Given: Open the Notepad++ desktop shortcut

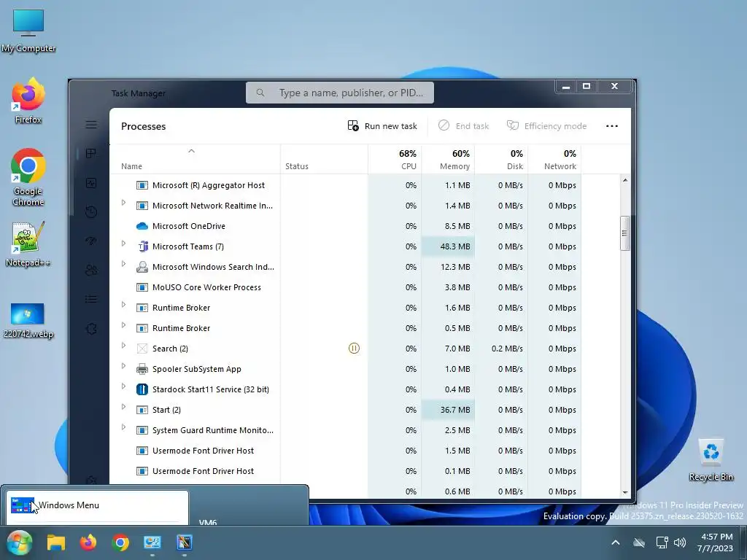Looking at the screenshot, I should coord(28,244).
